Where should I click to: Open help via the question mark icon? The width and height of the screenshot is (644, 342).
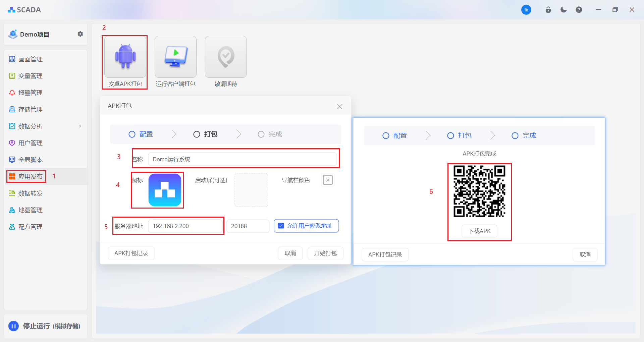(578, 9)
